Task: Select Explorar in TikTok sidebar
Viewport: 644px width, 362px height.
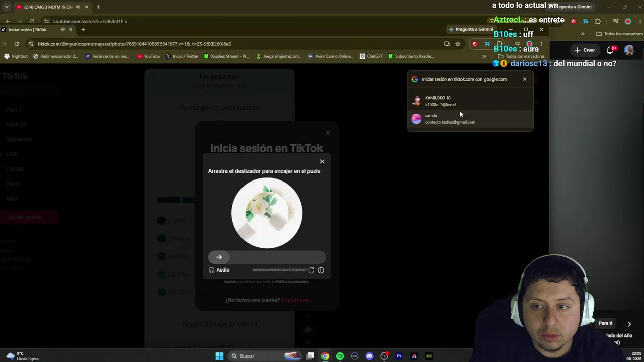Action: (17, 124)
